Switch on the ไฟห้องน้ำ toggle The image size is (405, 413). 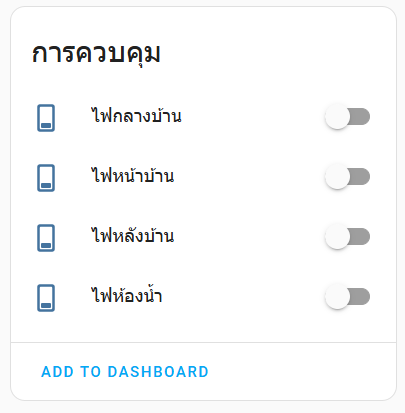(347, 297)
